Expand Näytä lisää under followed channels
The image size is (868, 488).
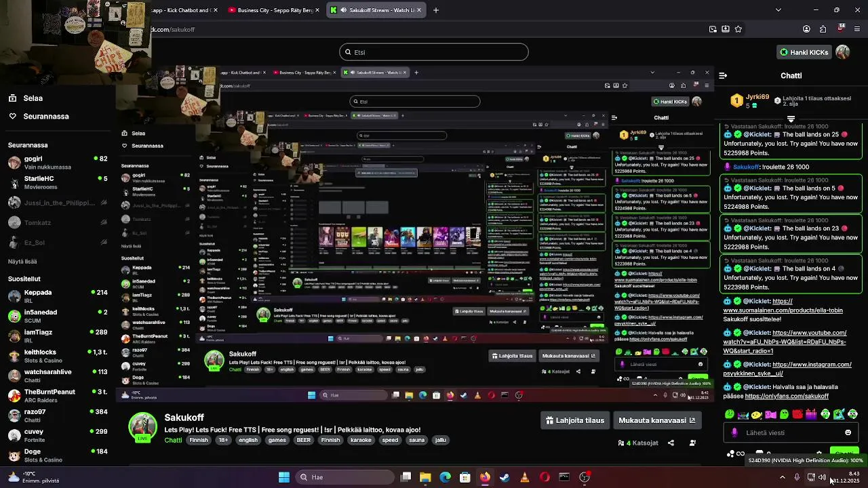click(x=22, y=262)
